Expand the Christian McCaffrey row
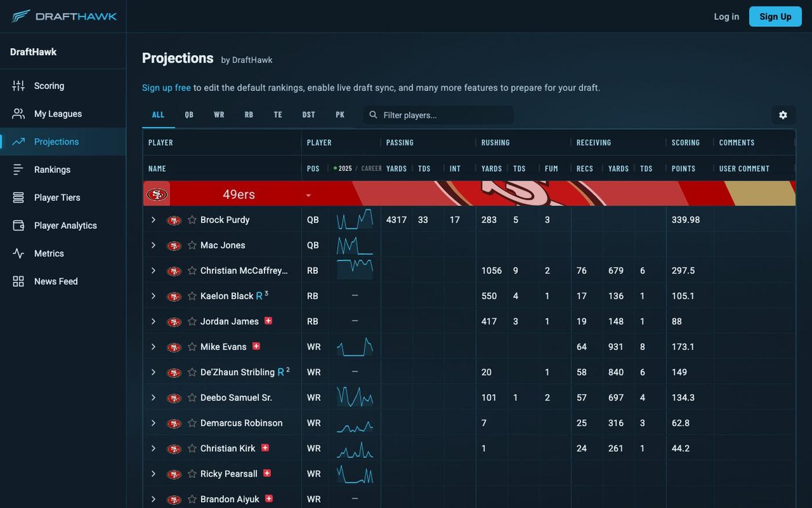Viewport: 812px width, 508px height. click(153, 271)
